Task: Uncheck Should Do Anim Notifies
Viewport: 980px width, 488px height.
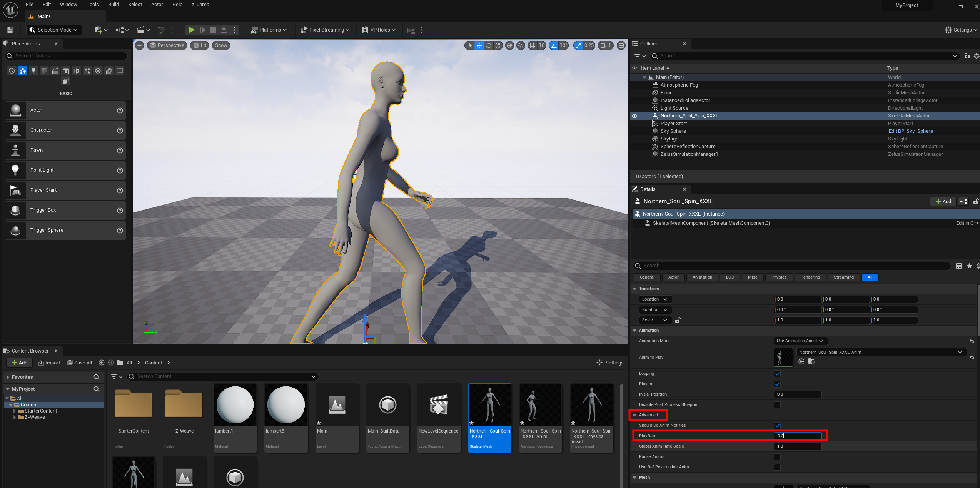Action: pos(777,426)
